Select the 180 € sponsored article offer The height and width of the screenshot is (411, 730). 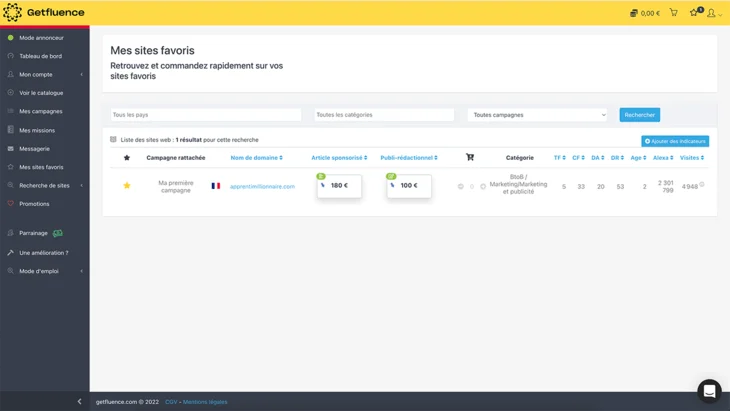pyautogui.click(x=339, y=186)
